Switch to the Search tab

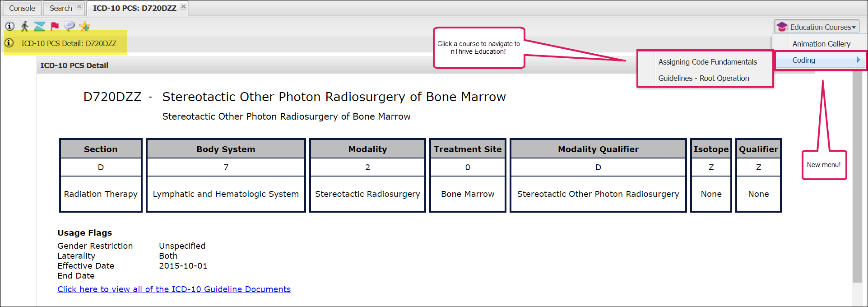point(60,8)
